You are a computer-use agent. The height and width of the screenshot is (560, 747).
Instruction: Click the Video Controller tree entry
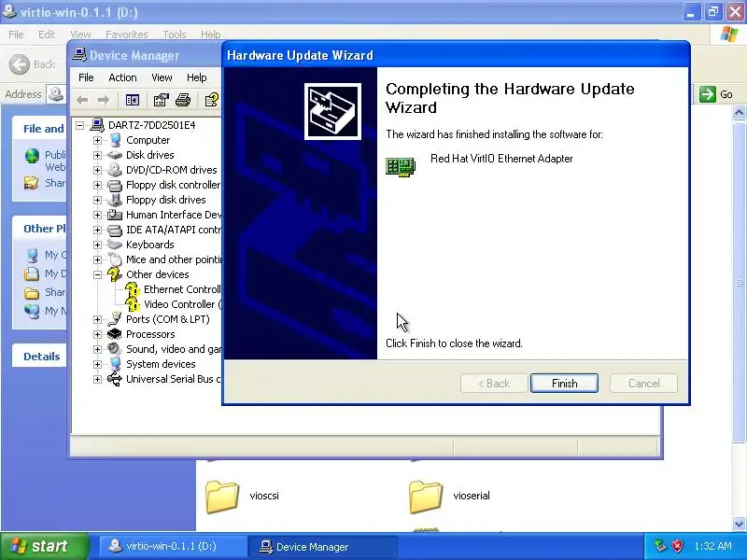[182, 304]
